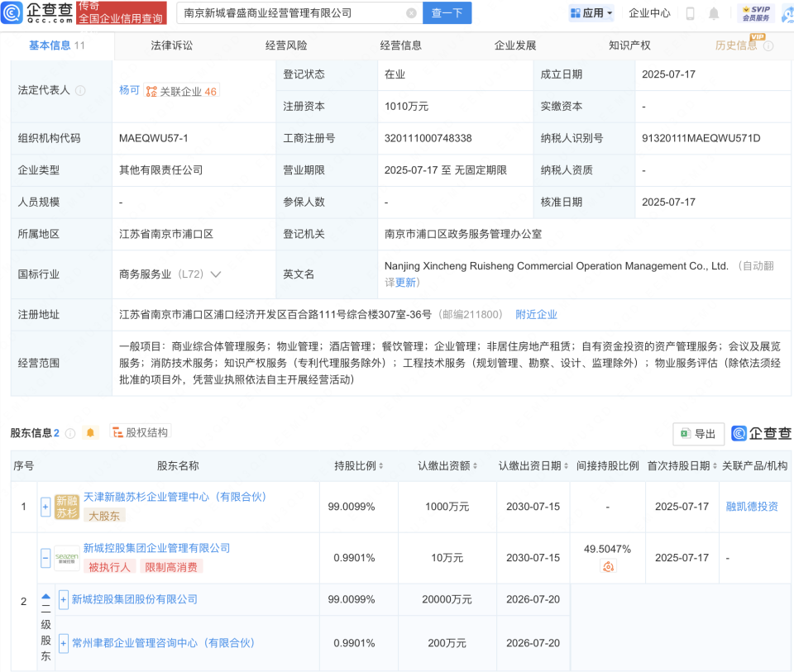Viewport: 794px width, 672px height.
Task: Open 天津新融苏杉企业管理中心 link
Action: pyautogui.click(x=175, y=497)
